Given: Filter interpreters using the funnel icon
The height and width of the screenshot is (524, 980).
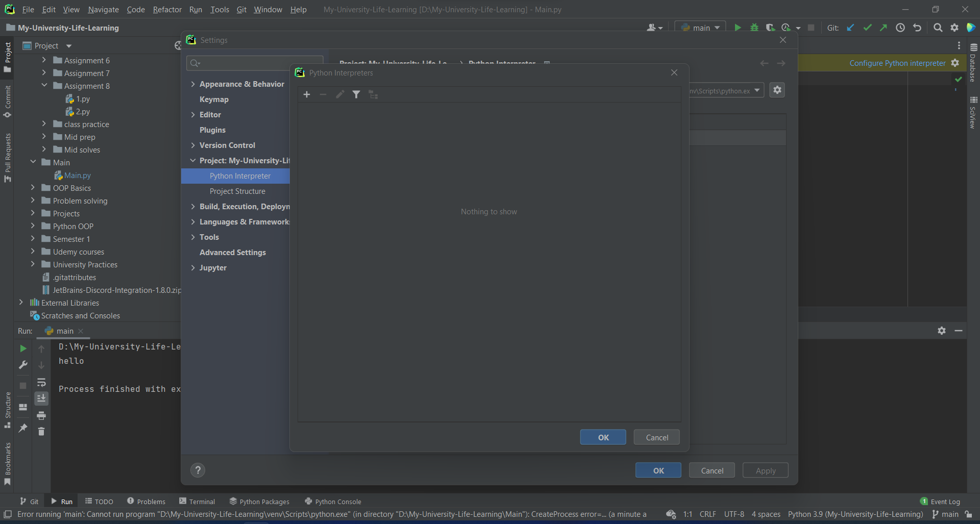Looking at the screenshot, I should (356, 94).
